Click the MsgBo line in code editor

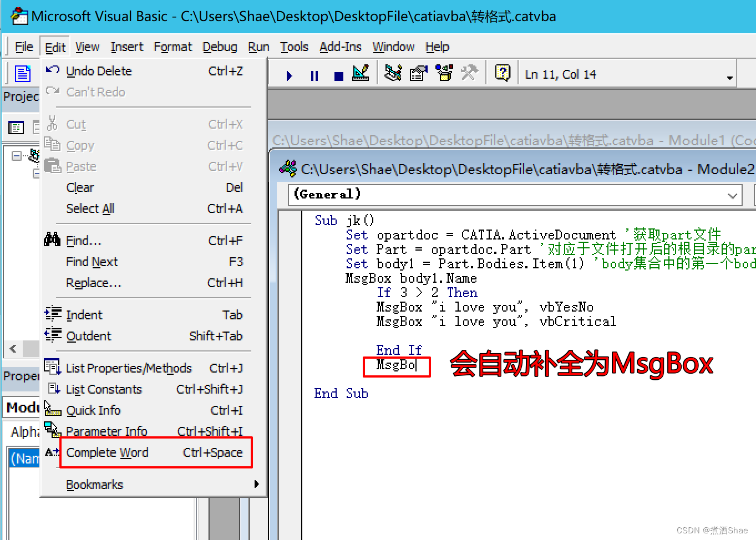click(x=396, y=365)
